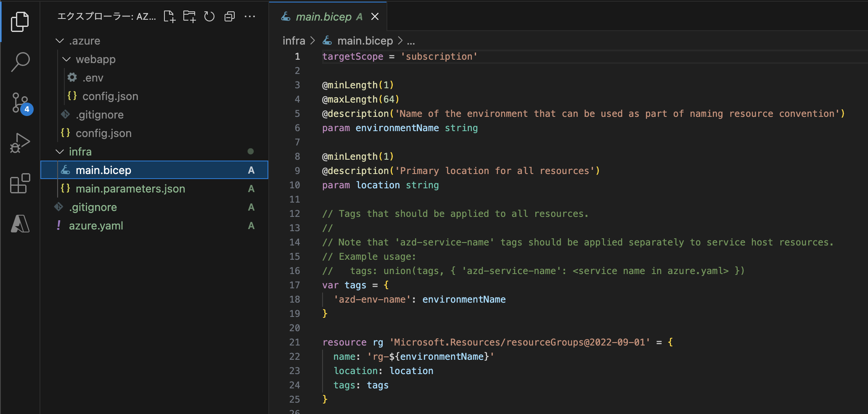Create a new file in explorer
This screenshot has width=868, height=414.
(169, 17)
